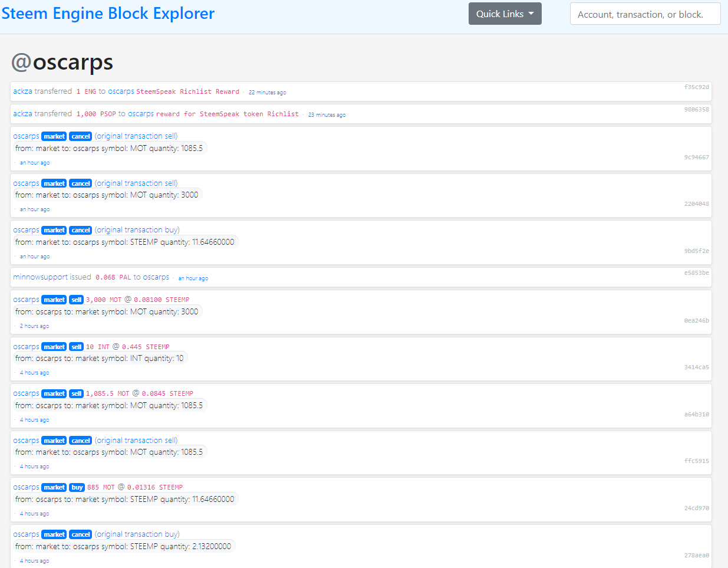728x568 pixels.
Task: Click the cancel badge in the ffc5915 row
Action: click(x=81, y=441)
